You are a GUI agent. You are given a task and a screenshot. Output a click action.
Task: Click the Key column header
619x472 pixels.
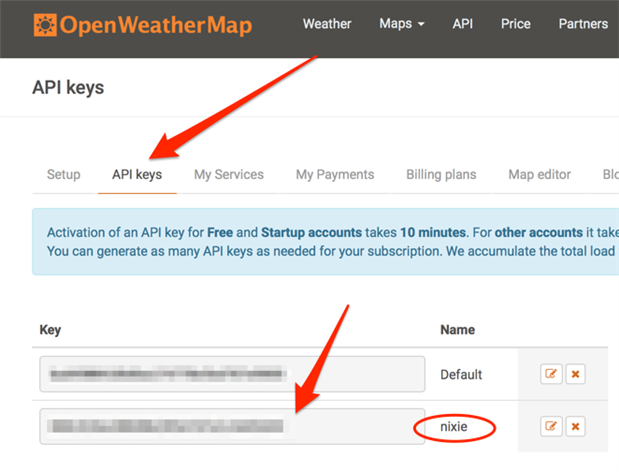pos(50,330)
